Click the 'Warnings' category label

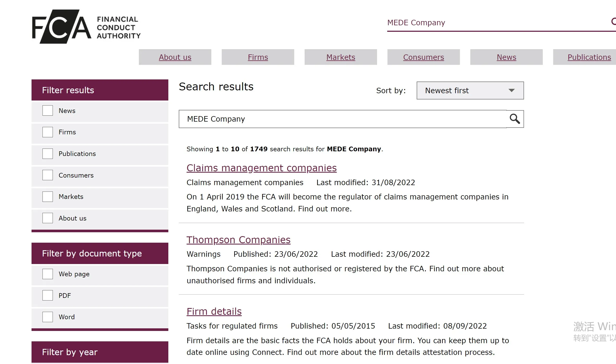204,254
